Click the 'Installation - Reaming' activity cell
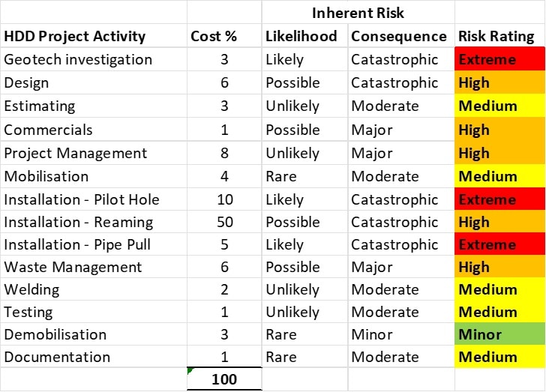The height and width of the screenshot is (392, 546). [x=79, y=222]
